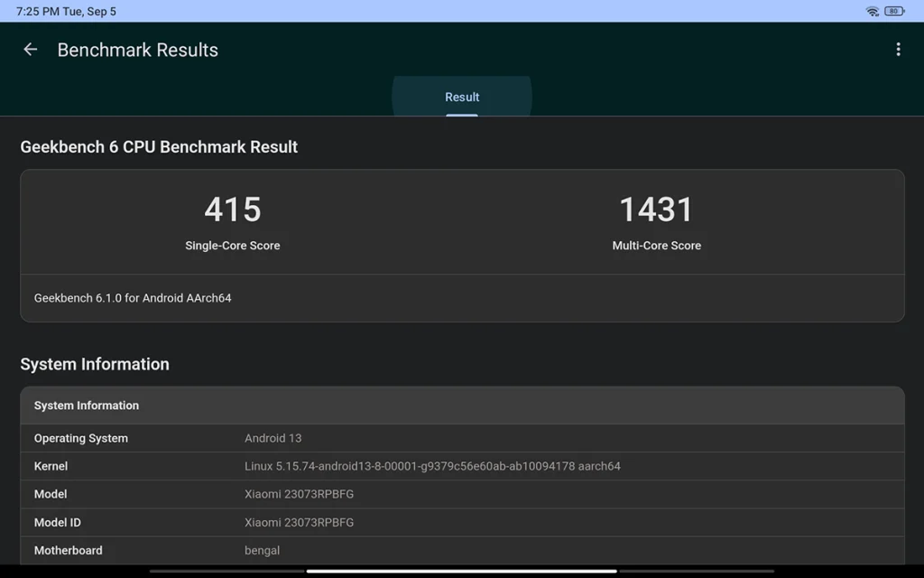Screen dimensions: 924x578
Task: Tap the Multi-Core Score label
Action: [657, 246]
